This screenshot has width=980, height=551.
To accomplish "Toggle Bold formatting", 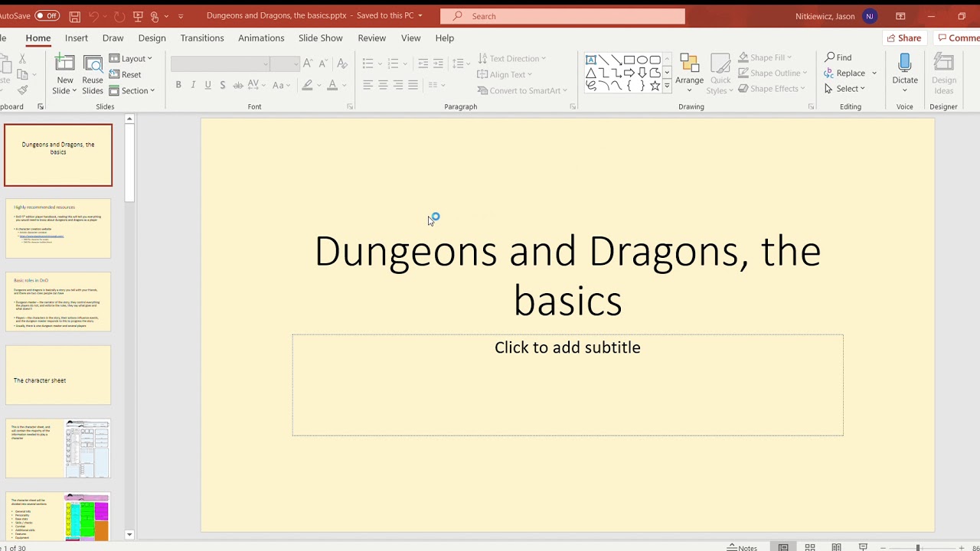I will click(x=178, y=85).
